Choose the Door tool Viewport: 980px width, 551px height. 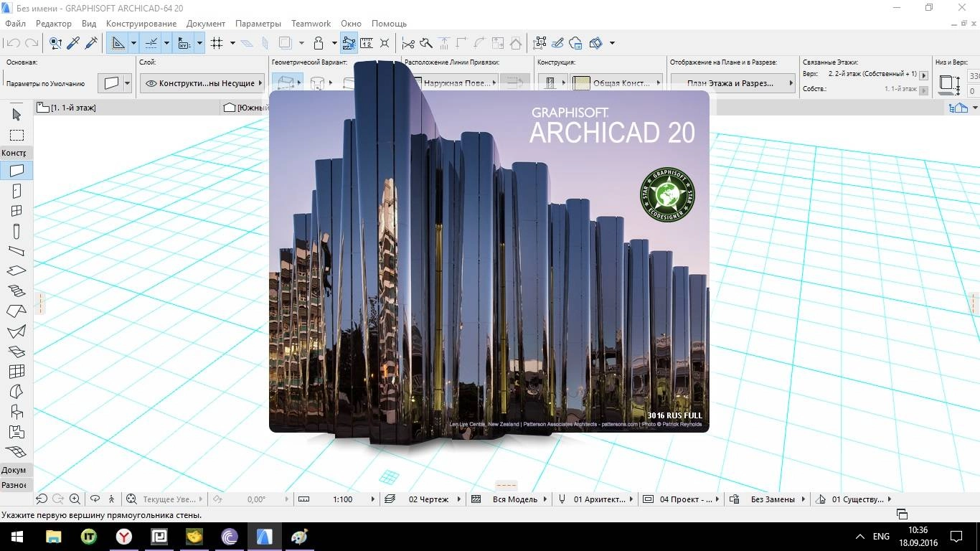17,191
